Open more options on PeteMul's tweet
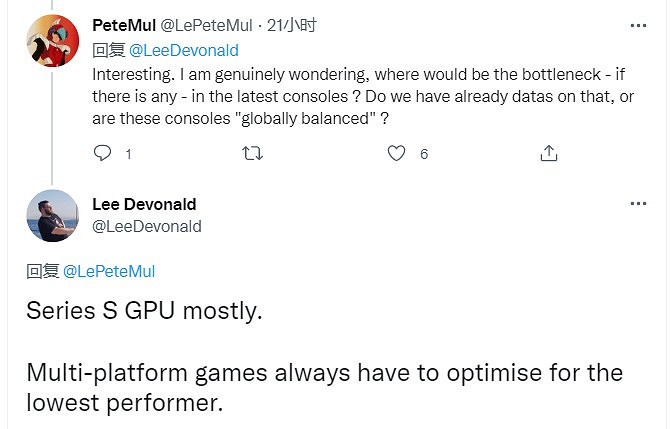 tap(638, 25)
